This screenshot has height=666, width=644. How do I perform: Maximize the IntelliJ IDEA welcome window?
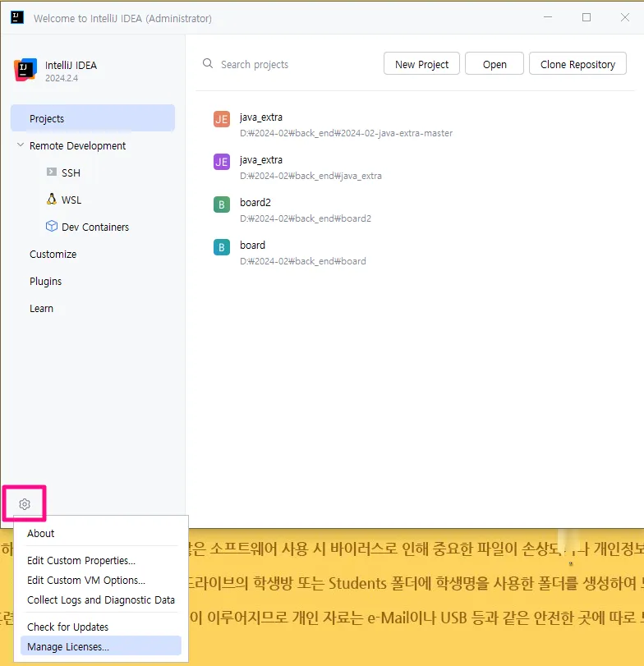pos(586,17)
